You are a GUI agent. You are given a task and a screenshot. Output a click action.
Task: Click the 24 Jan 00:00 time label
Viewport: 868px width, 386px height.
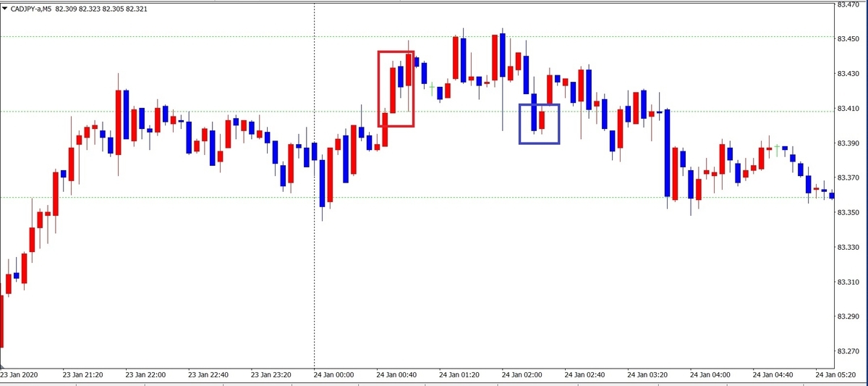point(334,376)
